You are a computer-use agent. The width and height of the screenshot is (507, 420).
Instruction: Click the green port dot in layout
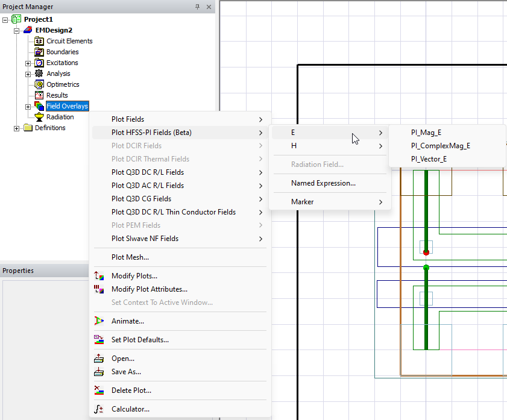point(426,268)
